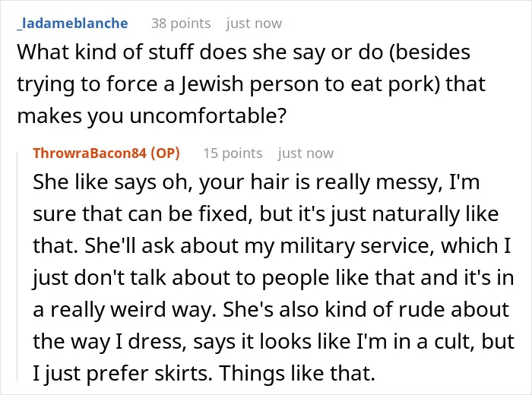Click the (OP) tag next to ThrowraBacon84
532x395 pixels.
pyautogui.click(x=165, y=153)
